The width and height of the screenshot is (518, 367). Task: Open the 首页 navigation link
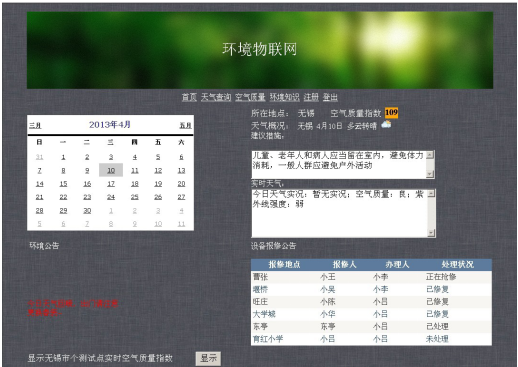(189, 97)
